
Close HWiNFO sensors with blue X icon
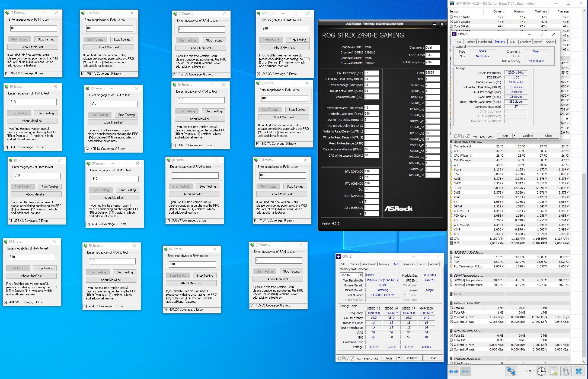point(579,371)
